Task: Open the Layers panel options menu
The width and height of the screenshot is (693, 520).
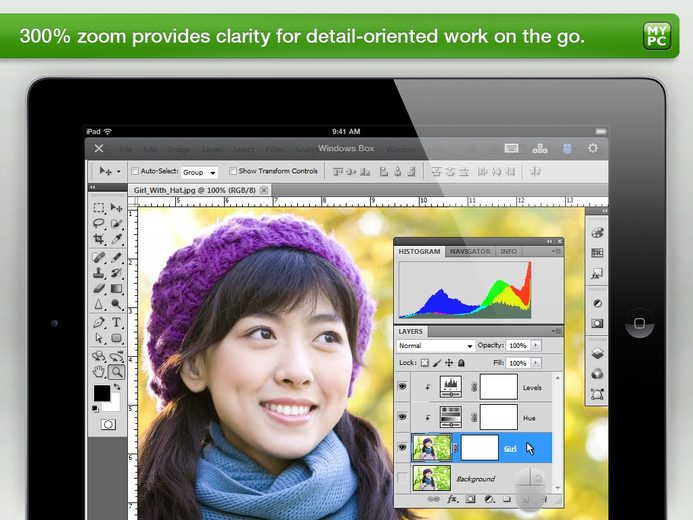Action: click(557, 331)
